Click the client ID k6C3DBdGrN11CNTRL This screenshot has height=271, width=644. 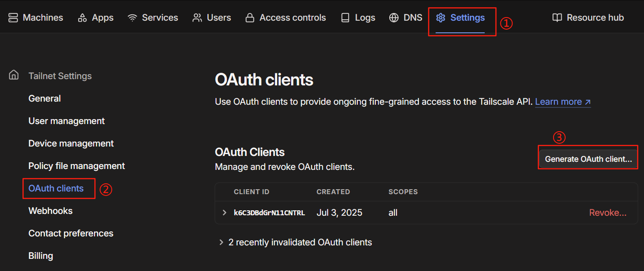270,213
